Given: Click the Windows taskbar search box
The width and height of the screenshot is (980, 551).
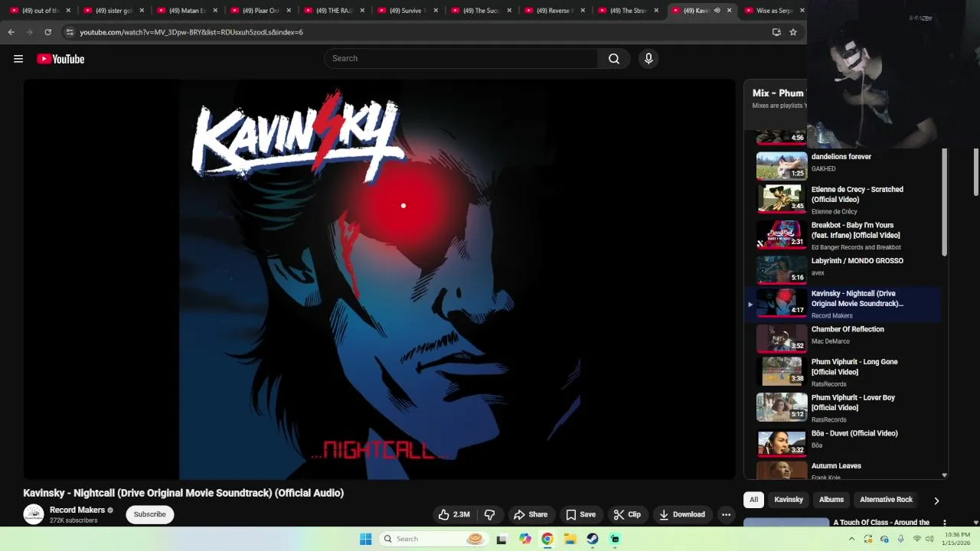Looking at the screenshot, I should pyautogui.click(x=433, y=539).
